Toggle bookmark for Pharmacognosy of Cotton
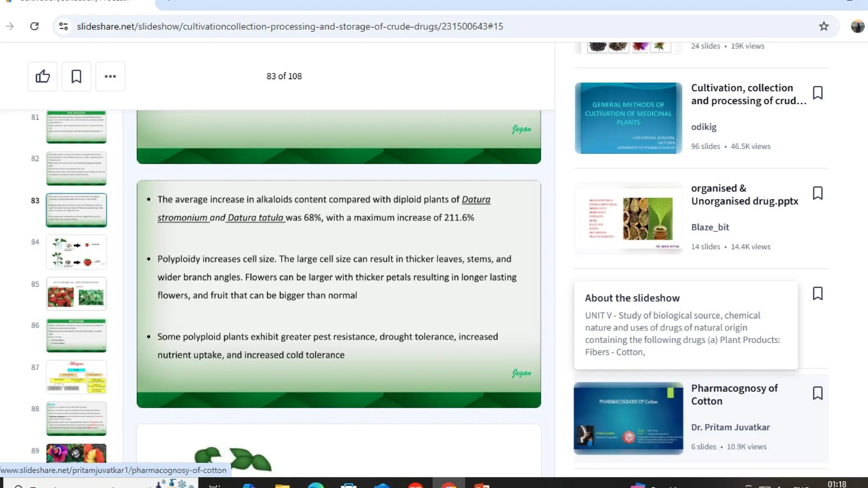Viewport: 868px width, 488px height. point(818,393)
